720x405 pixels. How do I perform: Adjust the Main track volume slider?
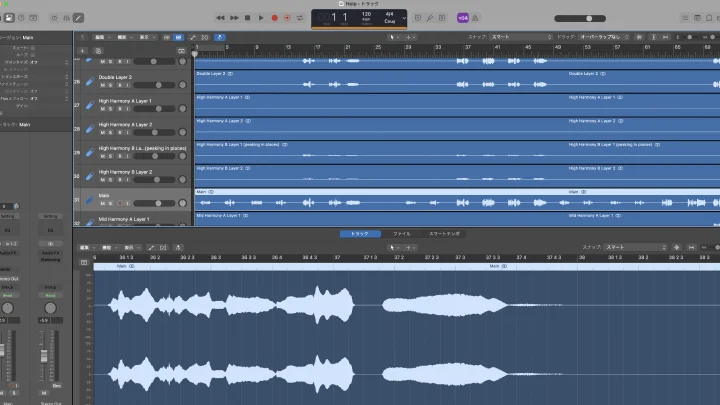(154, 203)
